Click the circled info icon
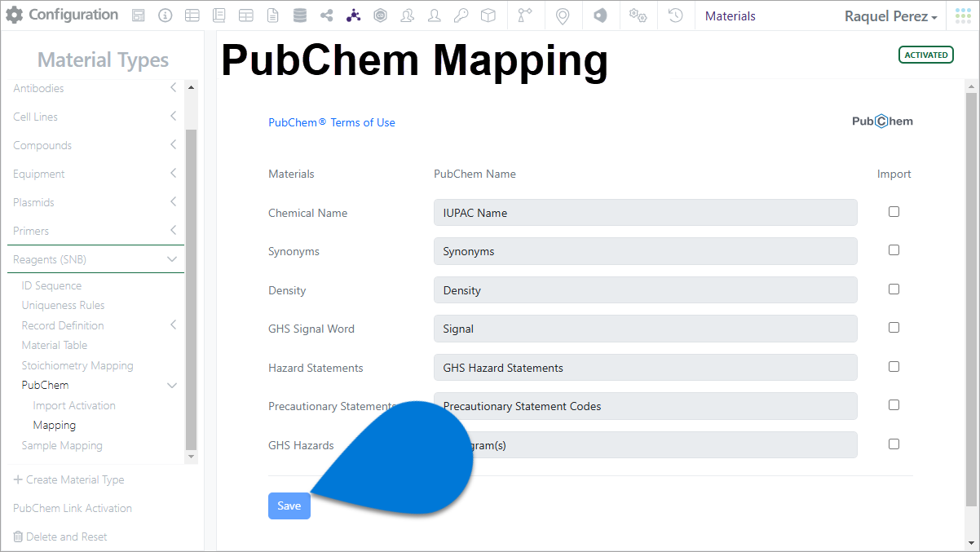This screenshot has width=980, height=552. point(165,15)
